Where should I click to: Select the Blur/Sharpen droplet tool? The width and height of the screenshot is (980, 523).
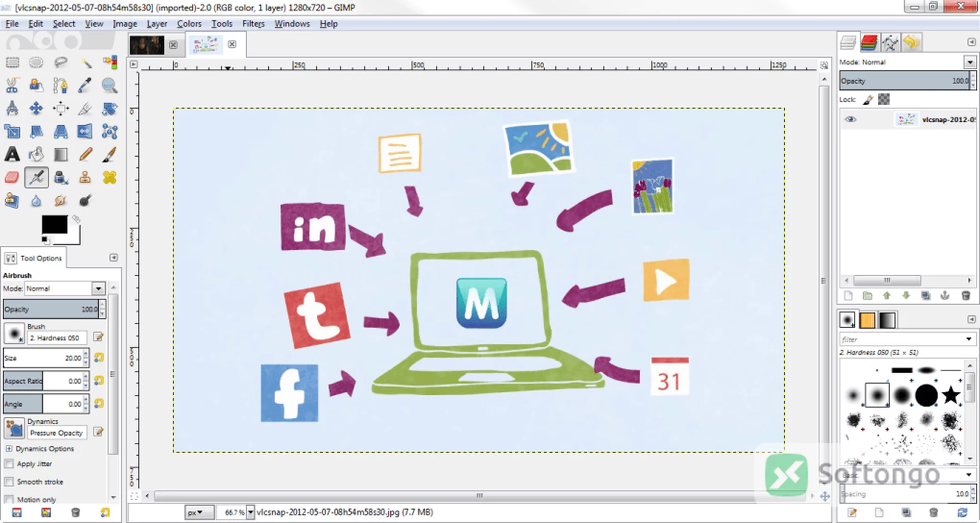(36, 200)
